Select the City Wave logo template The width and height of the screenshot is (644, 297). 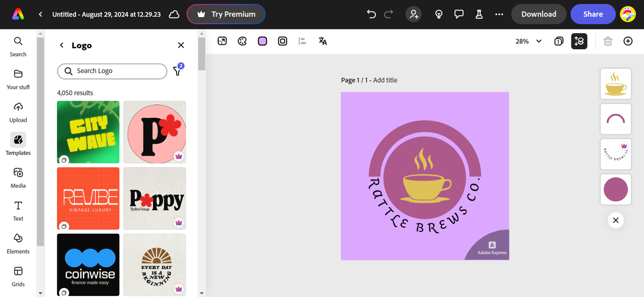pyautogui.click(x=88, y=132)
